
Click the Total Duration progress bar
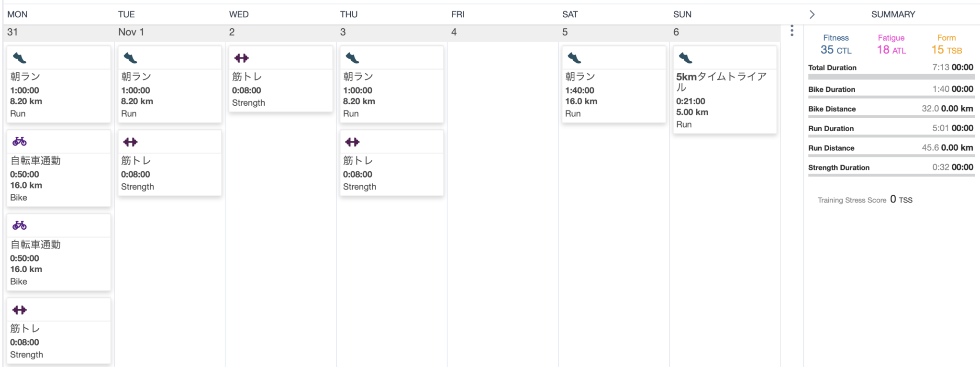coord(891,77)
